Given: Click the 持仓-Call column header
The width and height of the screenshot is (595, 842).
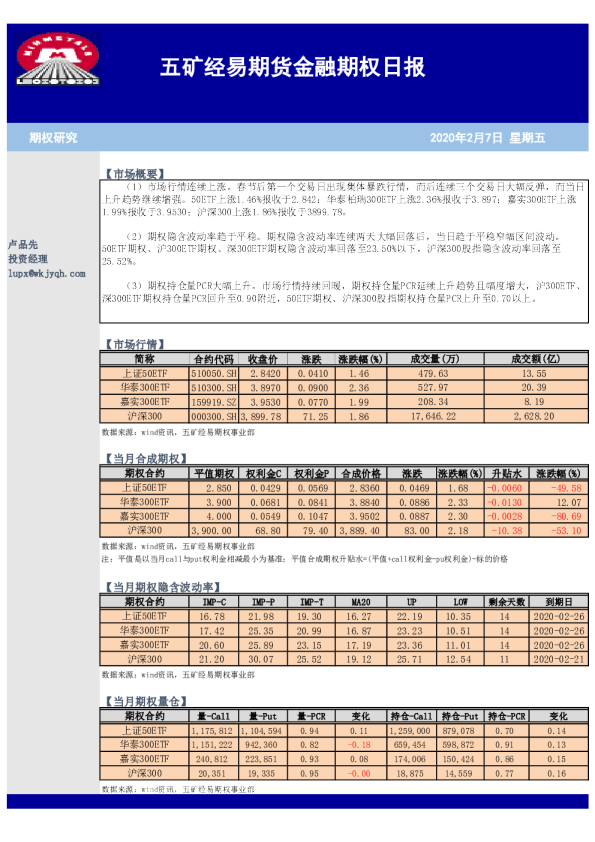Looking at the screenshot, I should point(411,716).
